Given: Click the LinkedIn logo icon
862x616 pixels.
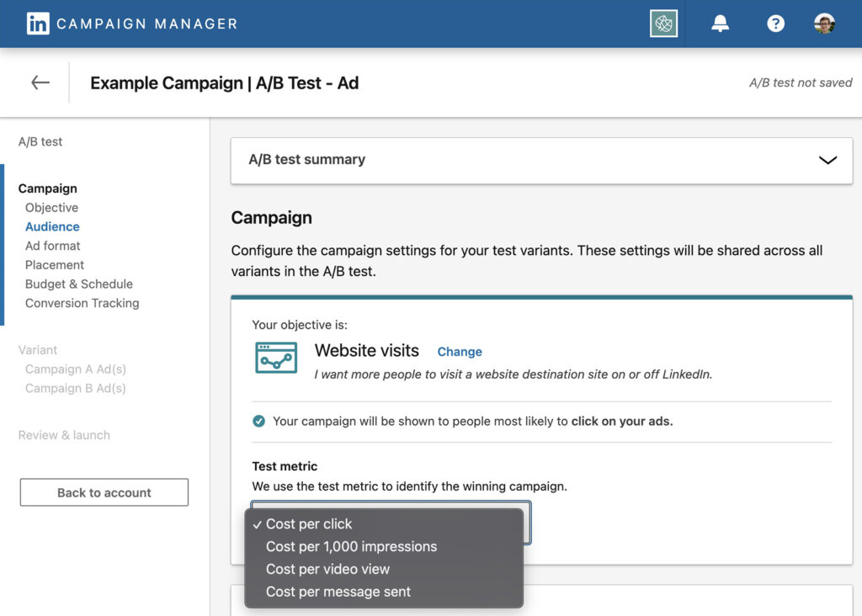Looking at the screenshot, I should pos(38,24).
